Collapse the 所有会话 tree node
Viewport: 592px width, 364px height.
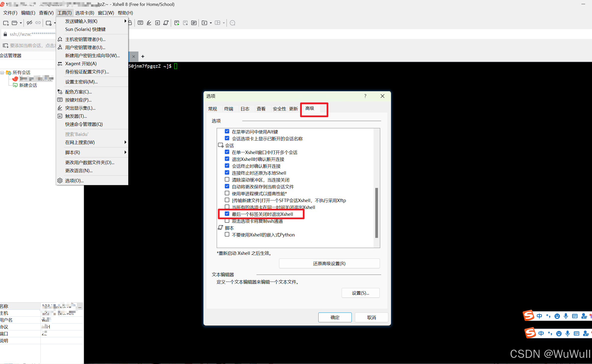[2, 73]
